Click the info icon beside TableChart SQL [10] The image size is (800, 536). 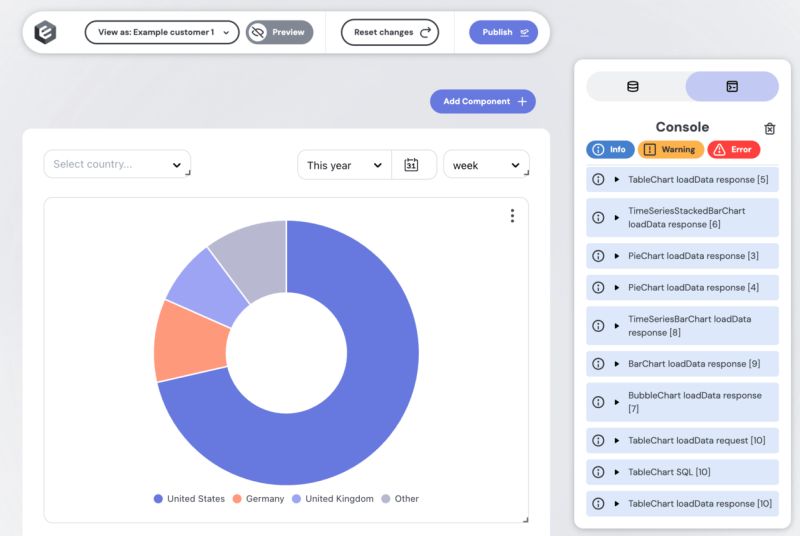pos(598,472)
